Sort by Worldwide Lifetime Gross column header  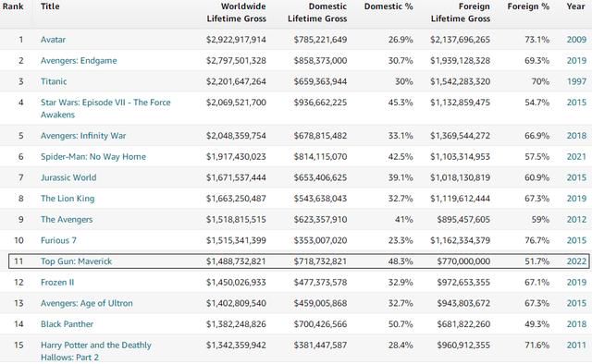237,12
